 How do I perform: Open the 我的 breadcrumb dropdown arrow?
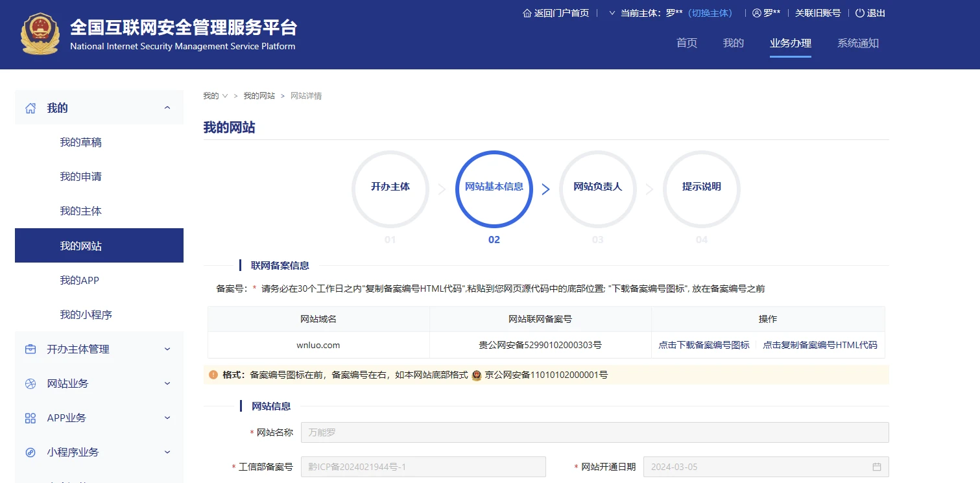pos(225,96)
